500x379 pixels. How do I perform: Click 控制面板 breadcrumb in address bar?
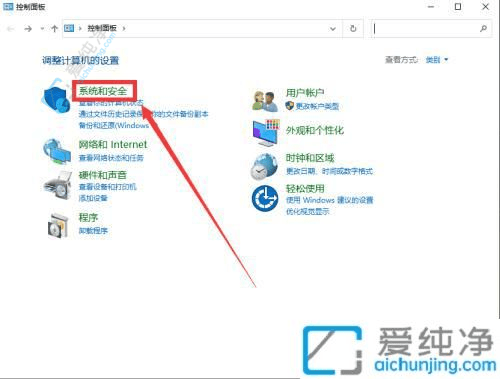(102, 28)
